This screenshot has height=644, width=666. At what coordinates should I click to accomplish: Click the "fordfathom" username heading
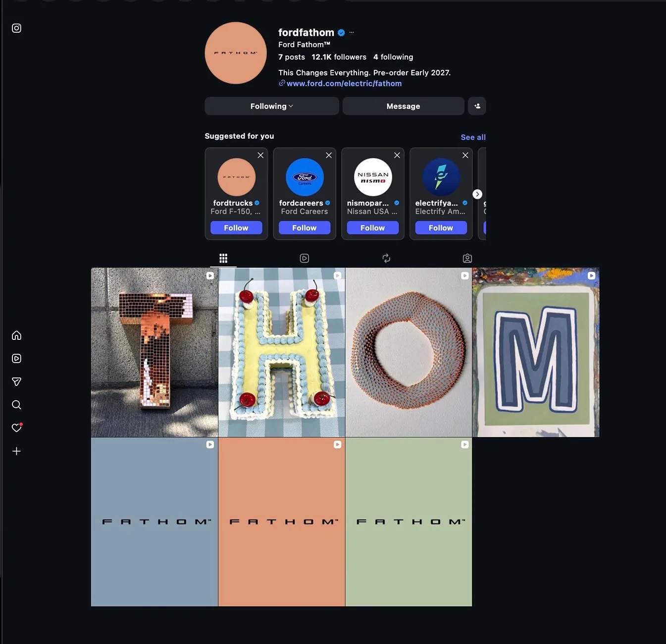point(306,33)
